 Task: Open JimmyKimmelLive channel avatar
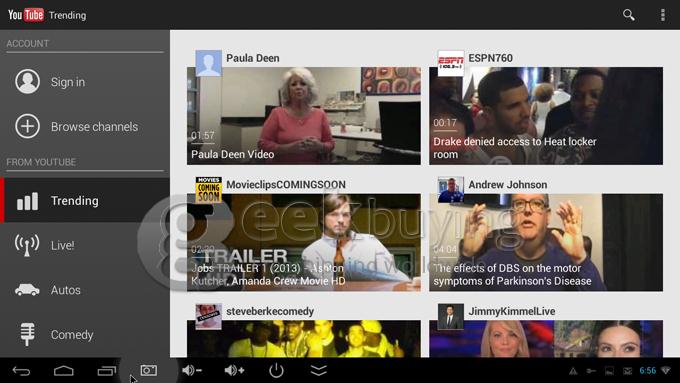click(x=451, y=317)
